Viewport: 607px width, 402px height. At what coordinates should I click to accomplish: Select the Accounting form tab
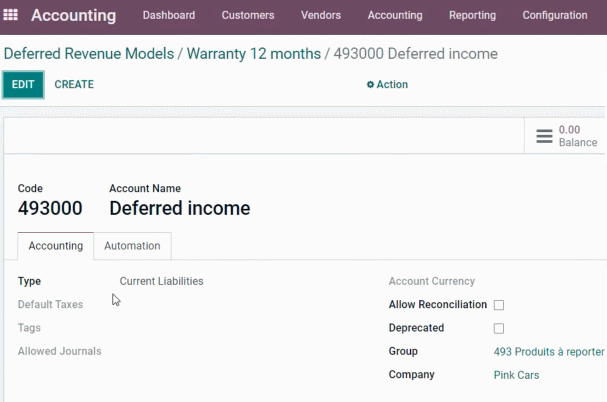pyautogui.click(x=56, y=246)
